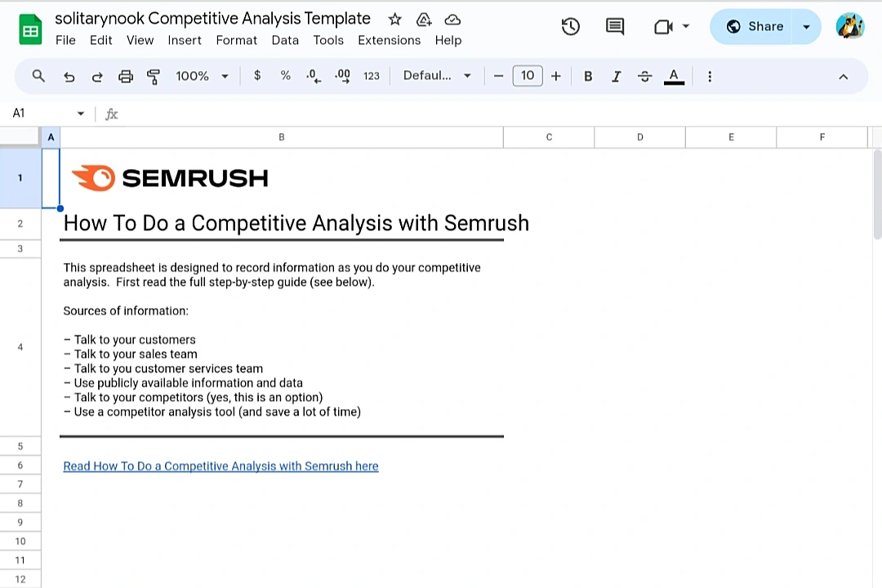Format as currency with dollar icon
Screen dimensions: 882x588
tap(257, 76)
